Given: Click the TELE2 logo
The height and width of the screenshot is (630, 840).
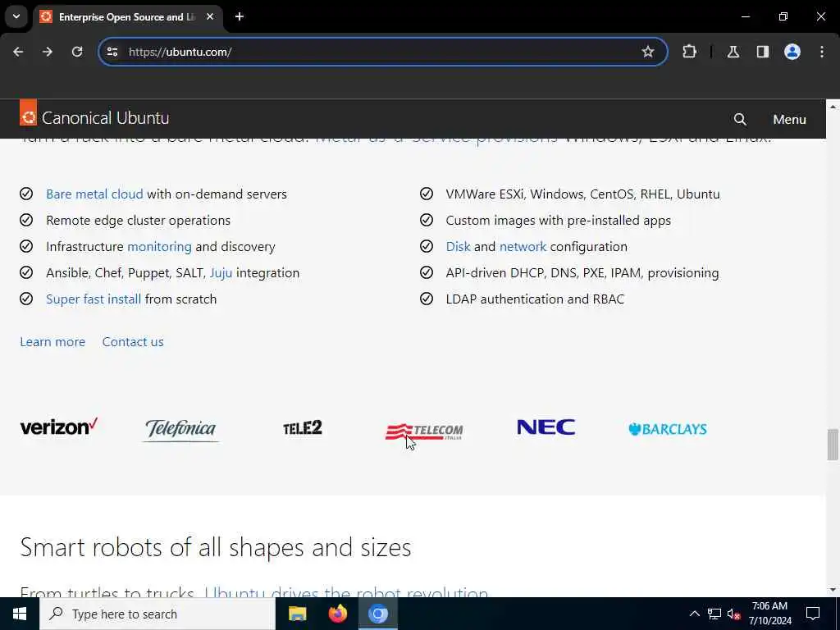Looking at the screenshot, I should point(303,427).
